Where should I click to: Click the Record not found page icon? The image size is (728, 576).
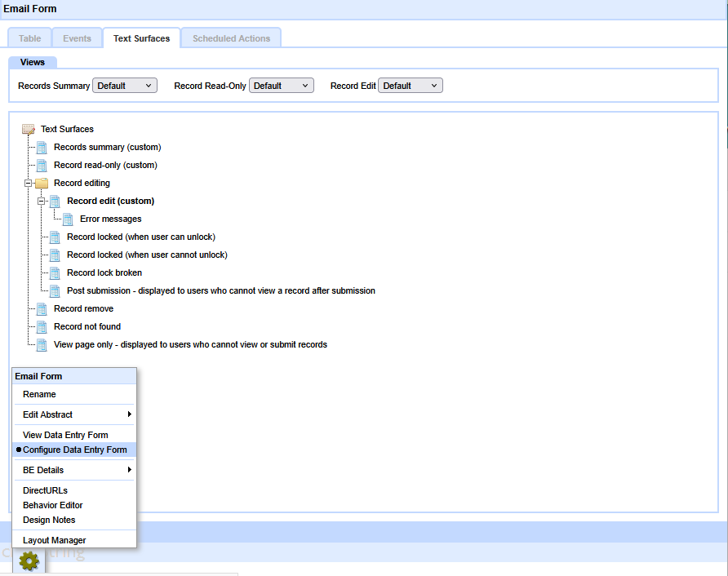pyautogui.click(x=42, y=326)
